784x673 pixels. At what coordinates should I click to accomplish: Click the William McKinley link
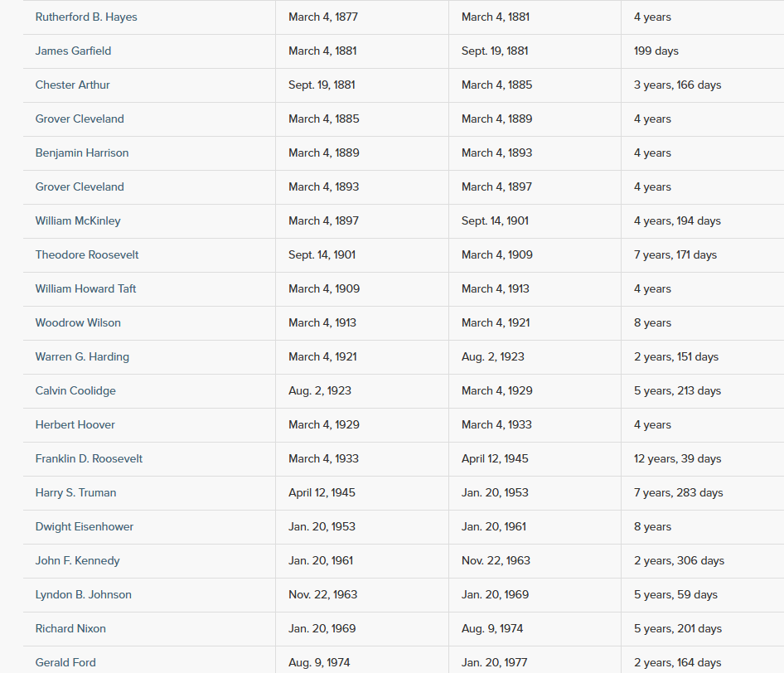pyautogui.click(x=78, y=220)
